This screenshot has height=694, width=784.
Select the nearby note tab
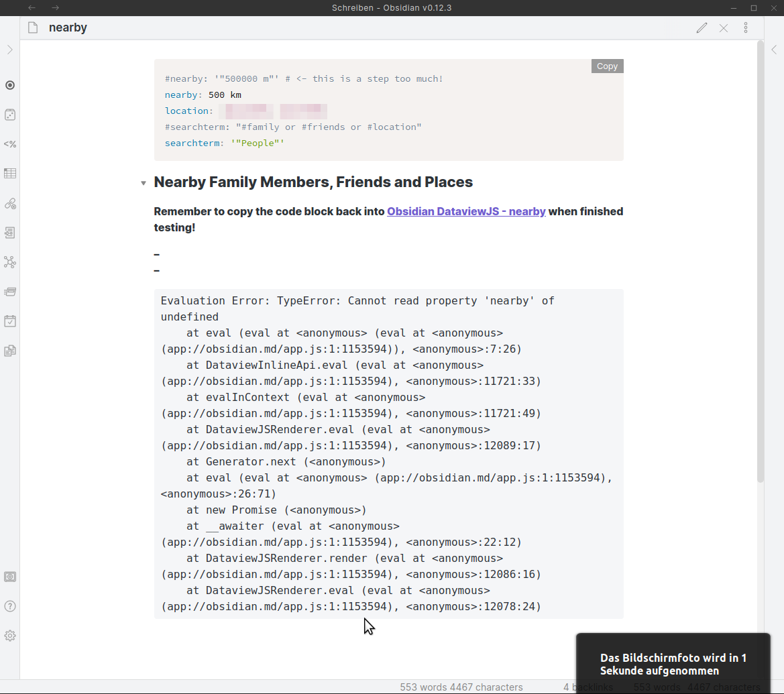(x=68, y=27)
